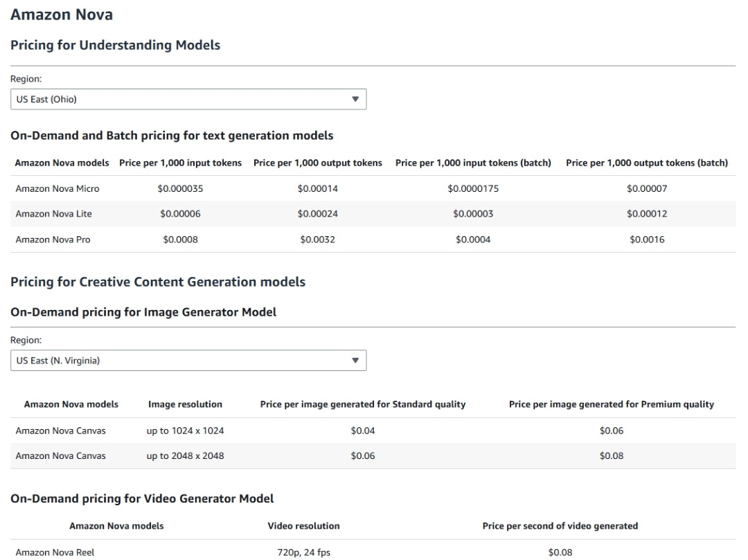Click the 'Price per 1,000 output tokens (batch)' header
The height and width of the screenshot is (560, 748).
[647, 163]
